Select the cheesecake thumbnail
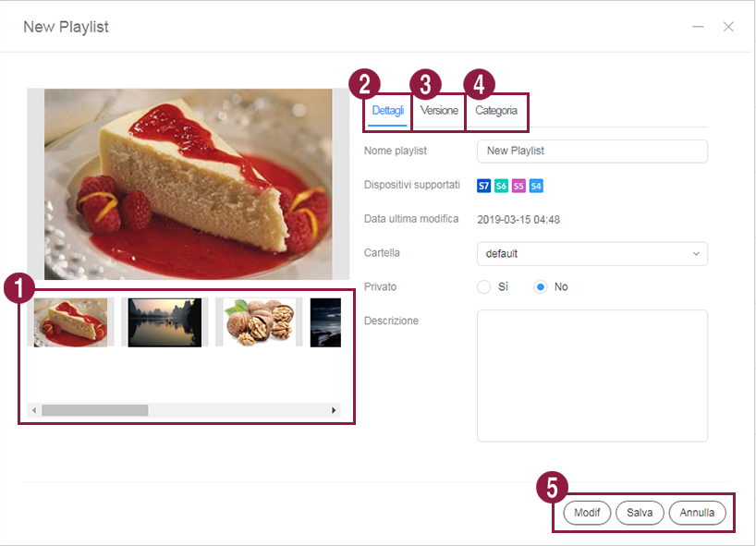The image size is (756, 546). [x=71, y=322]
